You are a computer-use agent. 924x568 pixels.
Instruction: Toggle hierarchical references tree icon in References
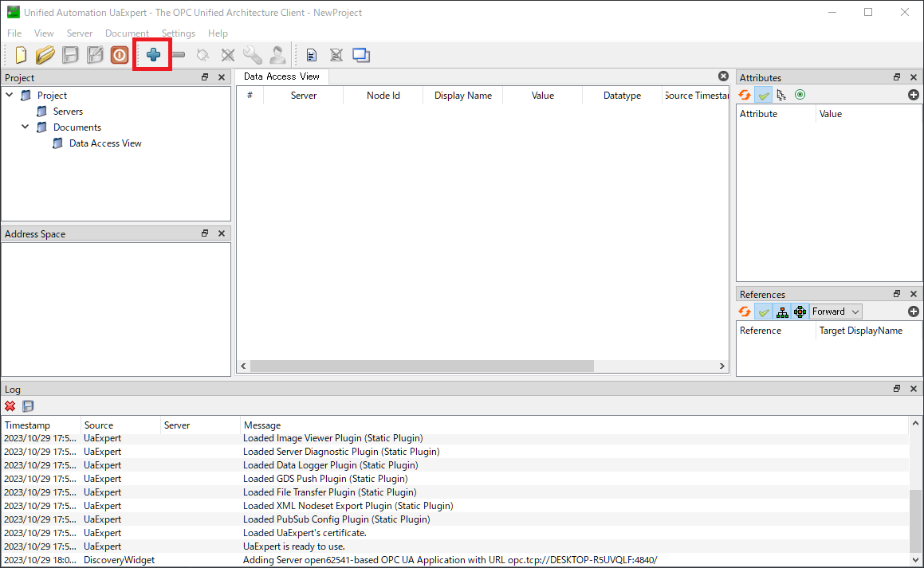coord(782,311)
